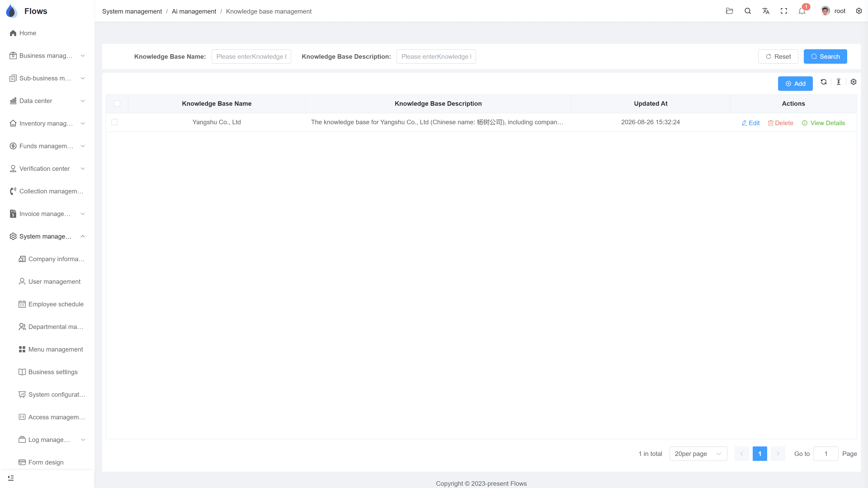Change table density with row height icon
The width and height of the screenshot is (868, 488).
(x=839, y=82)
